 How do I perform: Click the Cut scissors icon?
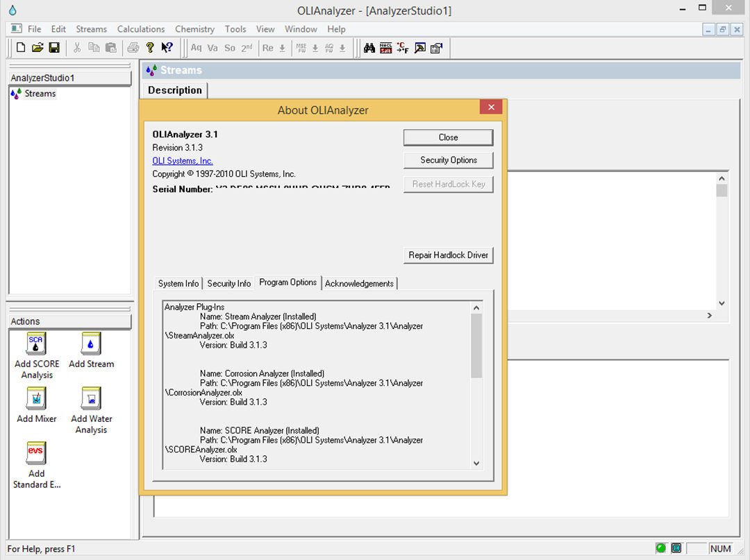tap(77, 47)
